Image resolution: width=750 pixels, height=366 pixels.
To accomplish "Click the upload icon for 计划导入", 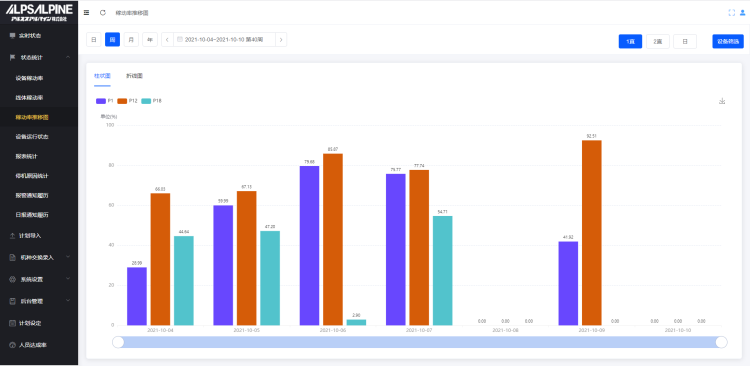I will click(x=12, y=236).
